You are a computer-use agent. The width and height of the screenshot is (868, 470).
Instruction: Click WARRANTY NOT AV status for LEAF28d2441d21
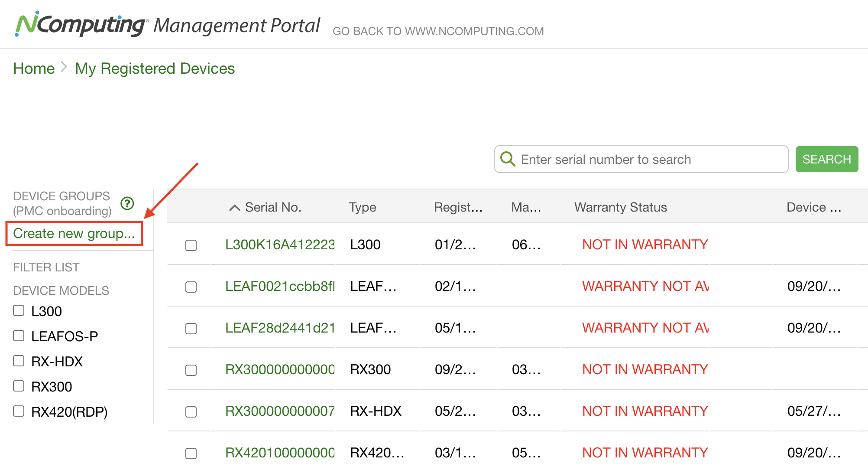(x=645, y=328)
